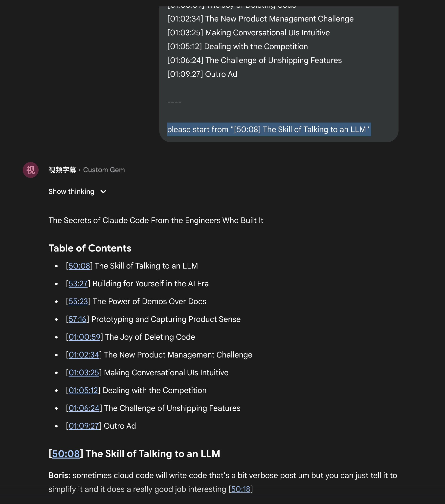Click the "Secrets of Claude Code" title text
The width and height of the screenshot is (445, 504).
pos(156,220)
